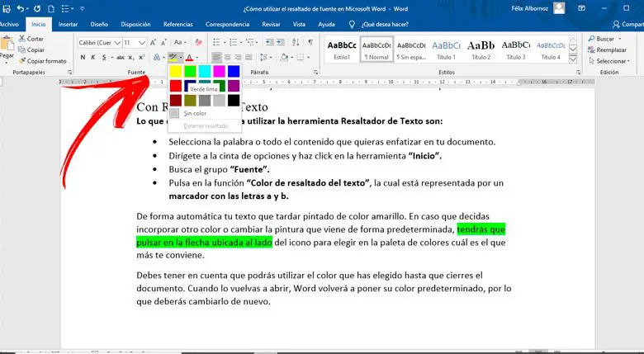Open the Calibri font name dropdown

pos(117,43)
